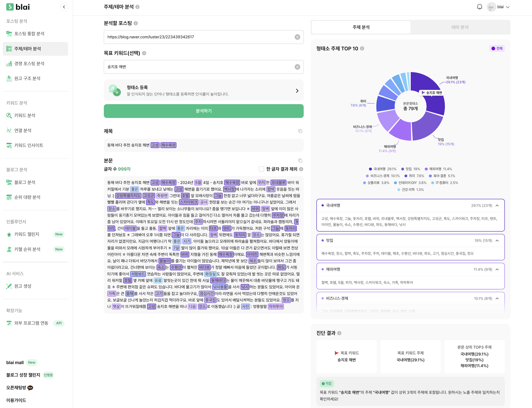Switch to the 테마 분석 tab
This screenshot has width=532, height=408.
coord(460,27)
